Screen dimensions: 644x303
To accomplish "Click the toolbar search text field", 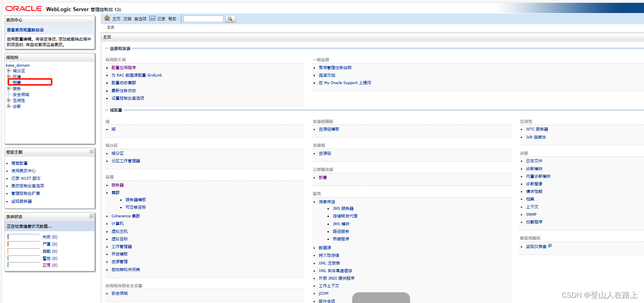I will coord(203,19).
